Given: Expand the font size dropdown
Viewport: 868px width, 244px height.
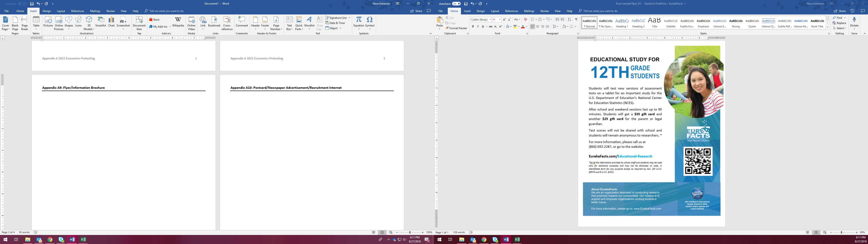Looking at the screenshot, I should click(x=500, y=20).
